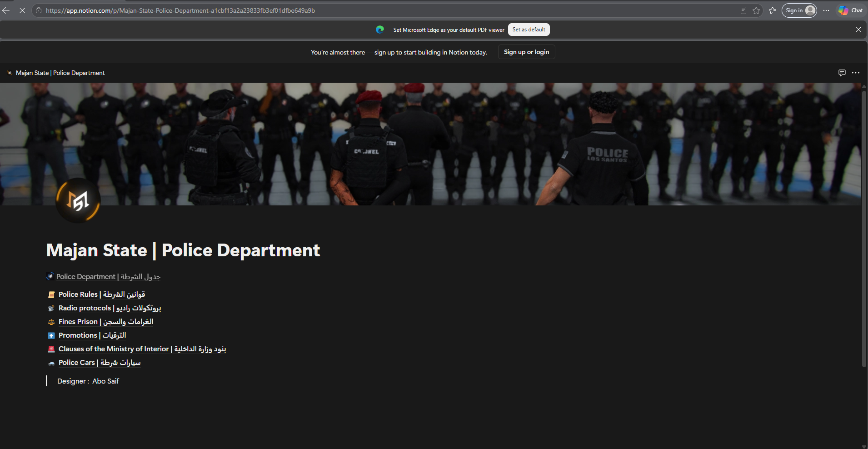Click the police cover banner image
Image resolution: width=868 pixels, height=449 pixels.
click(x=430, y=144)
